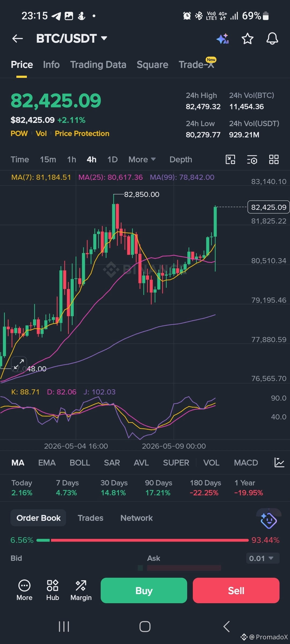Tap the red Sell button
The height and width of the screenshot is (644, 290).
[236, 590]
